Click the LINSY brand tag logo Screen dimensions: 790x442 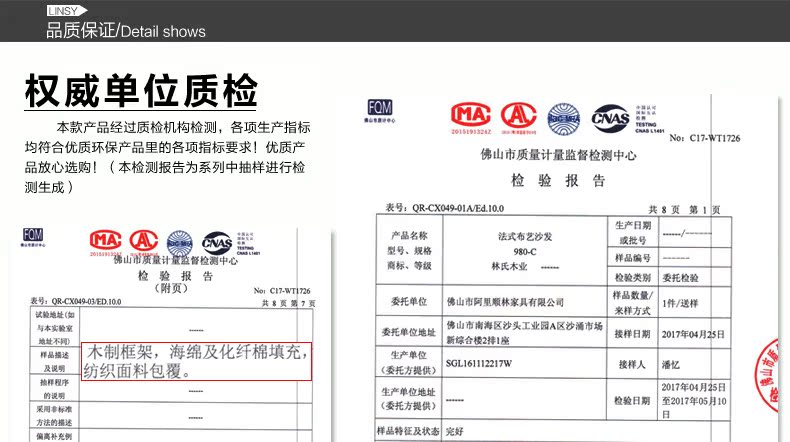(67, 11)
